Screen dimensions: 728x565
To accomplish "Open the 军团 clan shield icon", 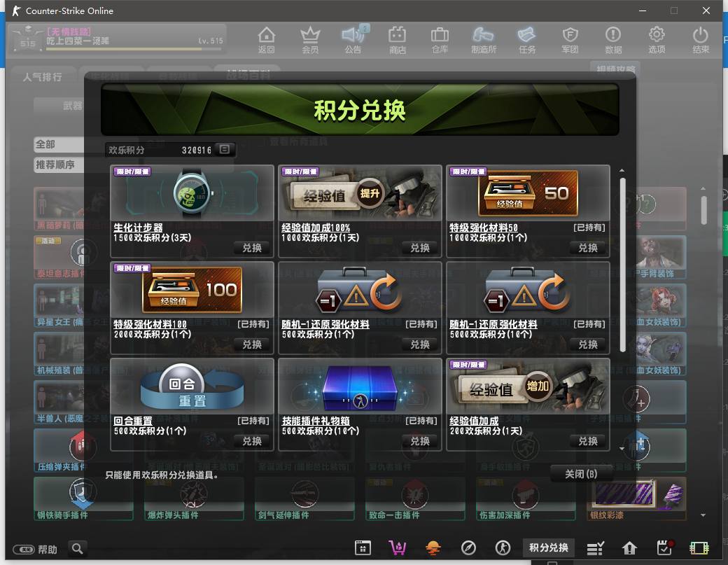I will coord(570,39).
